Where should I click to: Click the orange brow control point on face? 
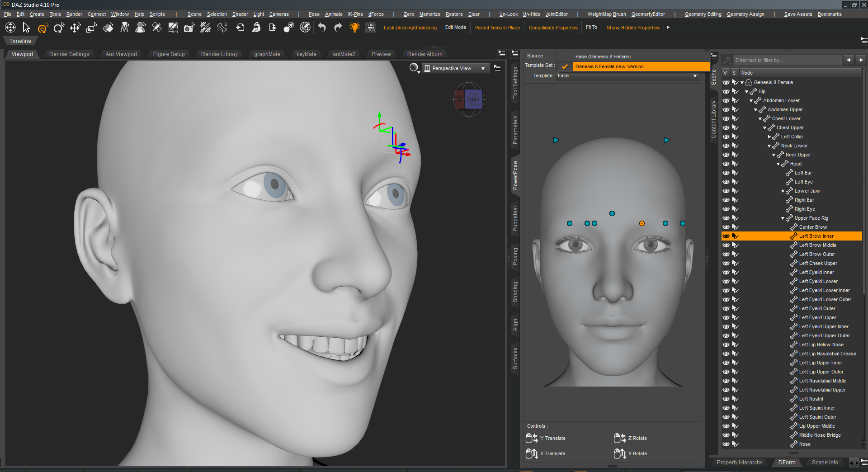(642, 223)
